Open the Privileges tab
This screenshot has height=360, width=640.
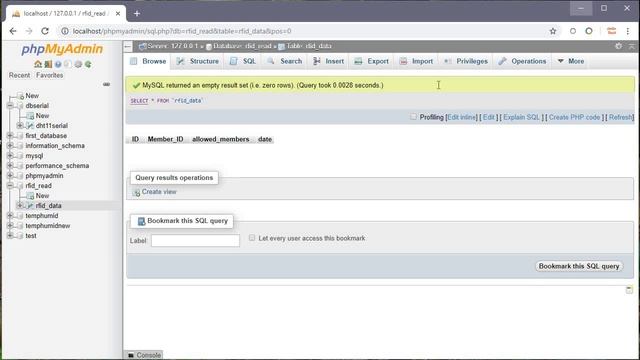point(466,61)
